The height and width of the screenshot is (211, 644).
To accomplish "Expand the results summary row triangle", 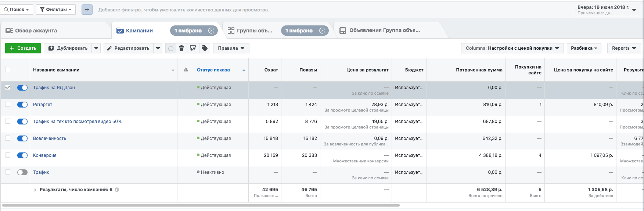I will (x=35, y=190).
